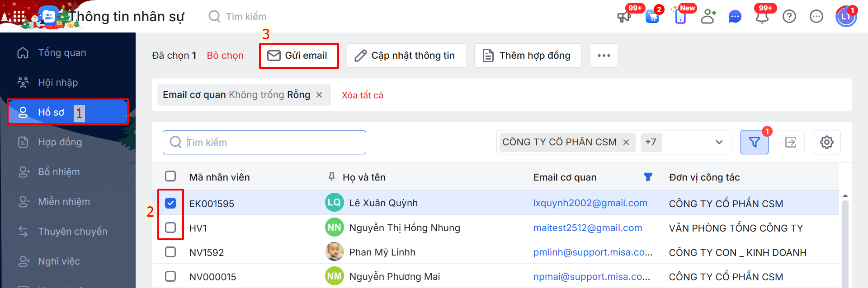
Task: Click the export icon button
Action: coord(791,142)
